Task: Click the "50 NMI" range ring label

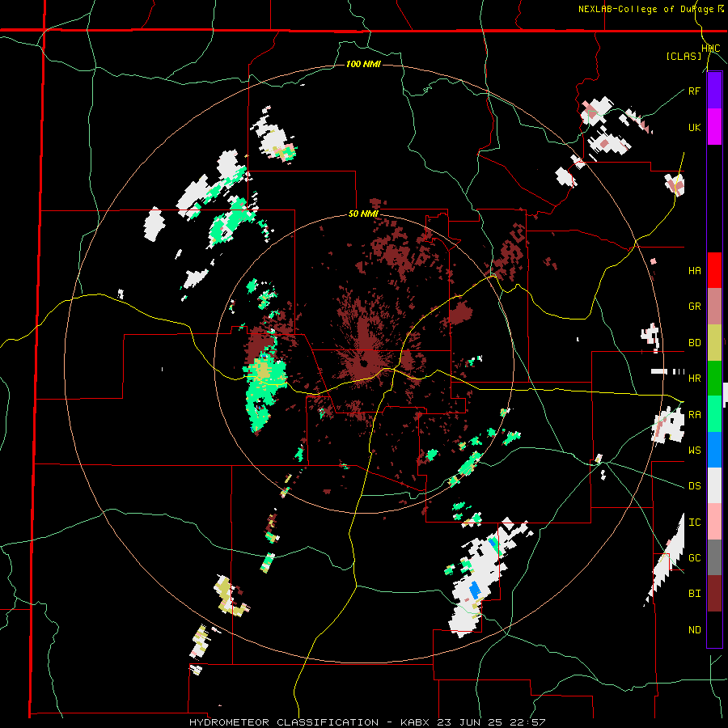Action: (x=363, y=214)
